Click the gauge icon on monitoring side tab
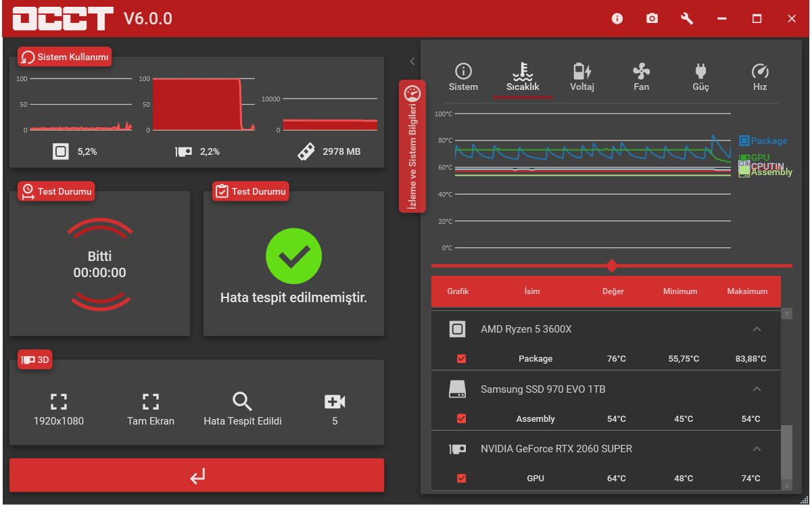 pos(412,94)
